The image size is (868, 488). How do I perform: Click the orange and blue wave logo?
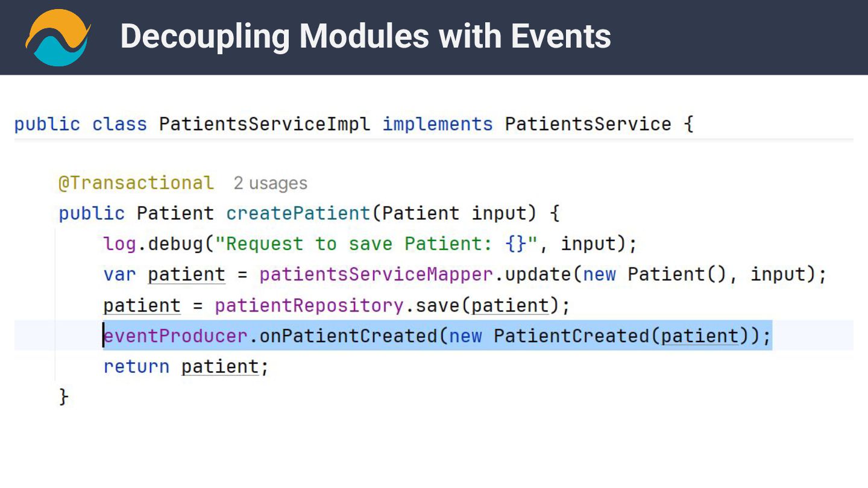click(58, 37)
